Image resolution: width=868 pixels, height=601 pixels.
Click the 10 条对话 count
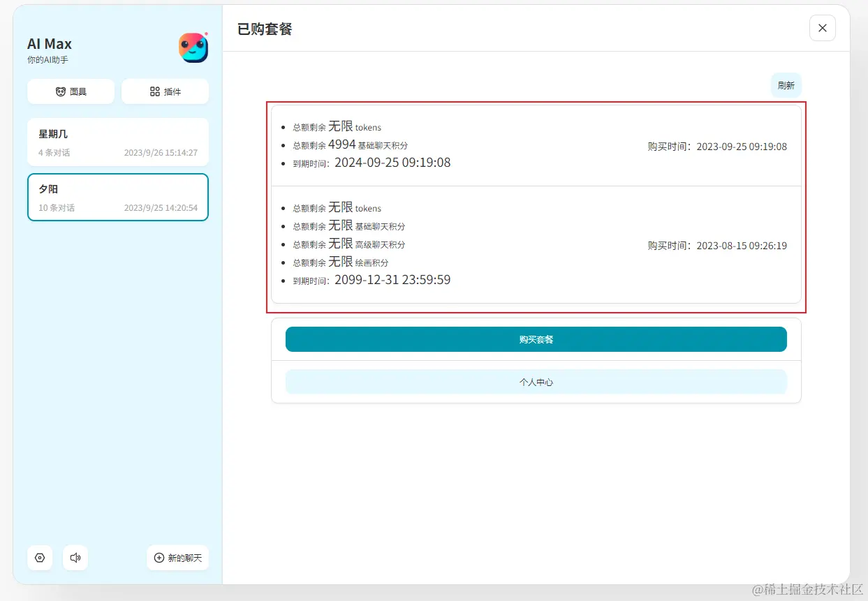pyautogui.click(x=57, y=207)
